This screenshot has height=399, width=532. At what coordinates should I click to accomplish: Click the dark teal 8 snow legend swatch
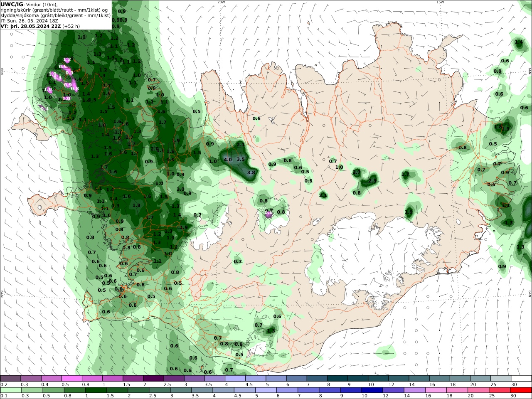click(x=337, y=378)
